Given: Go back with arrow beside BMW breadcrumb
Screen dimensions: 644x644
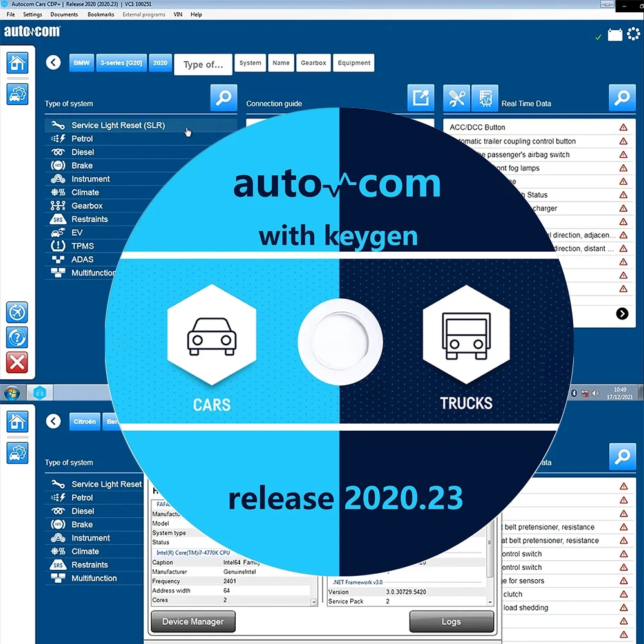Looking at the screenshot, I should [x=53, y=62].
